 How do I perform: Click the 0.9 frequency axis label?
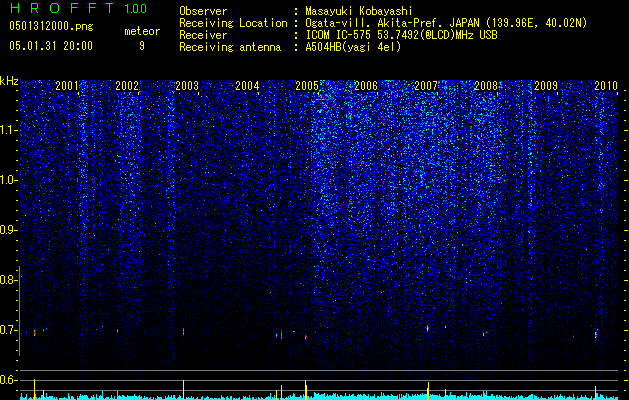pos(8,230)
